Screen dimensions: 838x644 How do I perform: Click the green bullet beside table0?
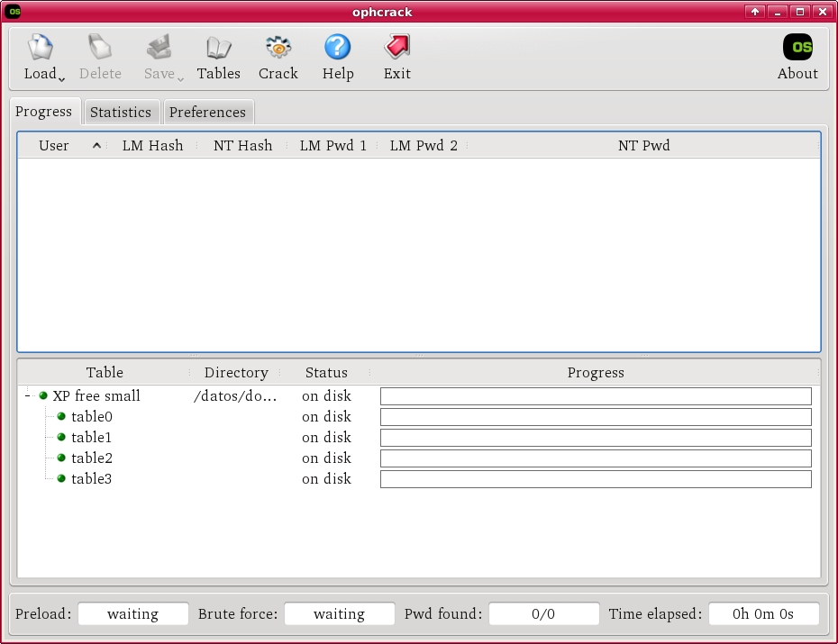pyautogui.click(x=61, y=416)
